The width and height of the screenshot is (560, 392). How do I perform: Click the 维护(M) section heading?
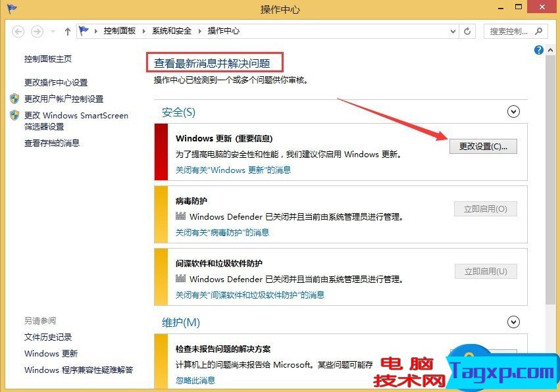181,323
